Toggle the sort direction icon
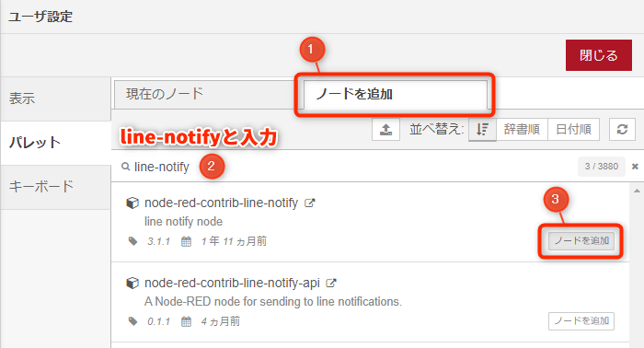The image size is (644, 348). click(x=483, y=130)
